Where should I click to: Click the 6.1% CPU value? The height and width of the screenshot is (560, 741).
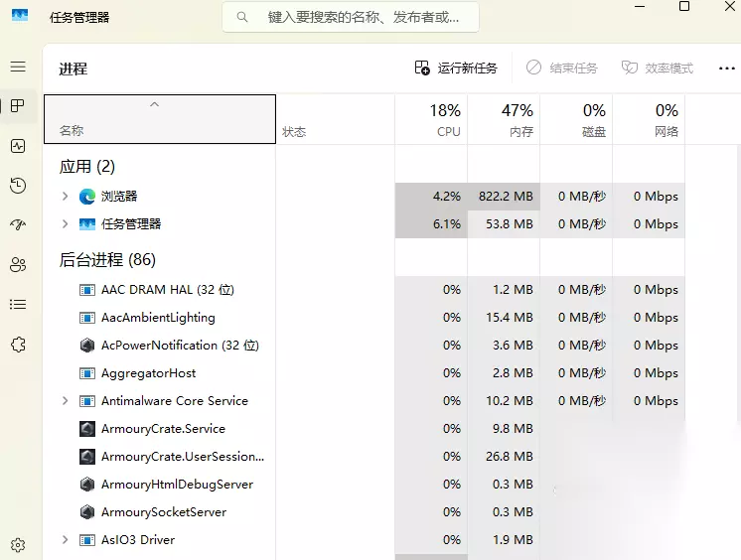(x=447, y=224)
